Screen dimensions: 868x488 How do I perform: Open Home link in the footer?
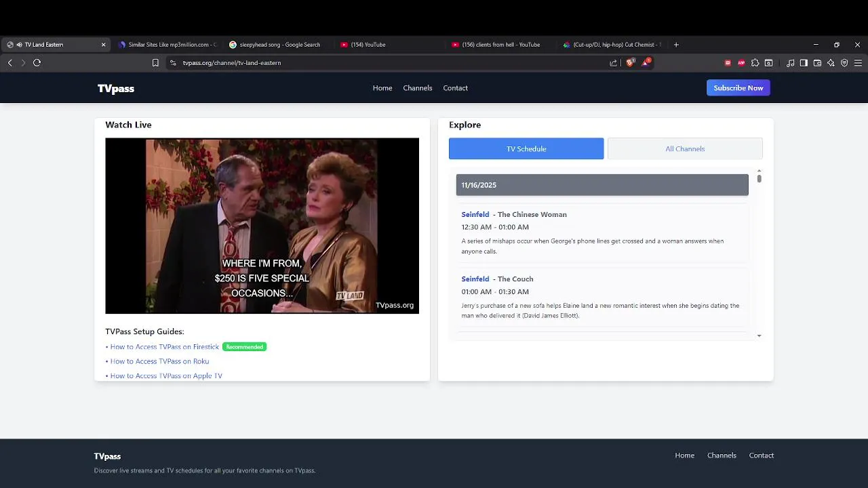(684, 455)
